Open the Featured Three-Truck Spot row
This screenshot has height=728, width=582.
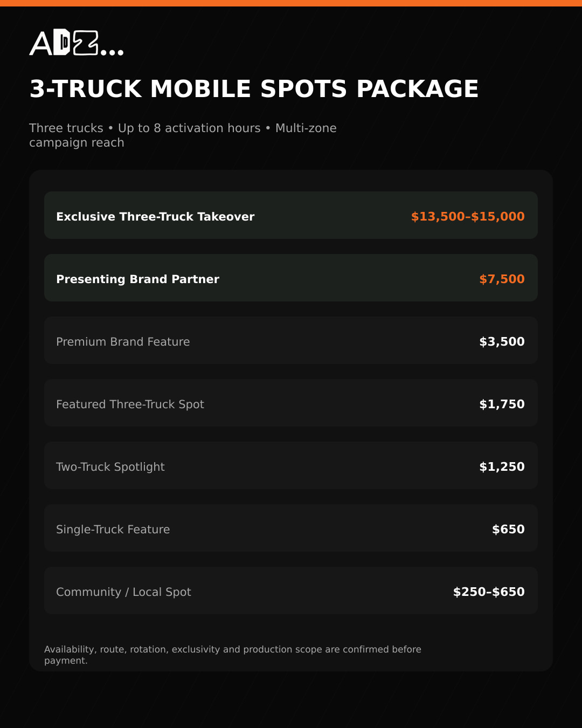point(291,403)
